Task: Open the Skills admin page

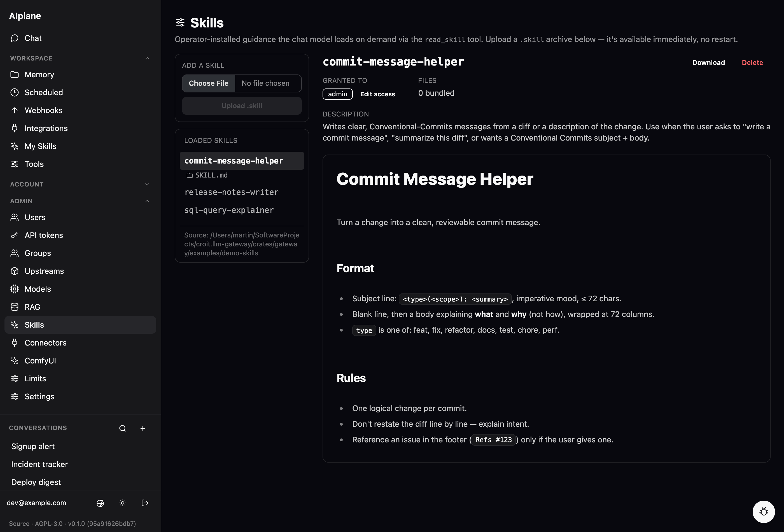Action: pos(80,325)
